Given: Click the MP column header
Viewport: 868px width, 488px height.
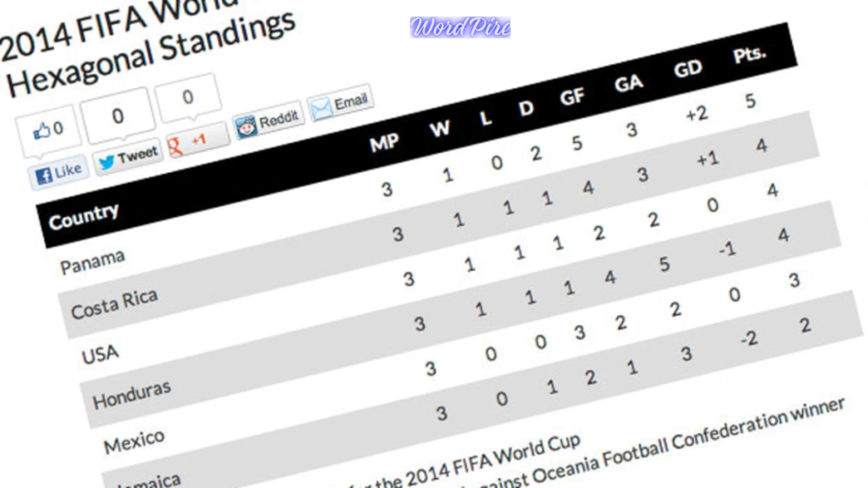Looking at the screenshot, I should point(384,143).
